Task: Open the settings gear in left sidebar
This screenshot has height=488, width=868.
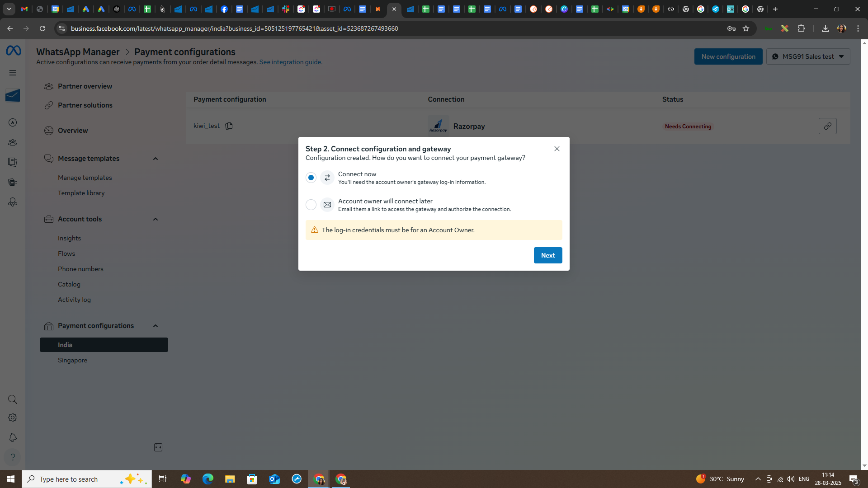Action: point(13,418)
